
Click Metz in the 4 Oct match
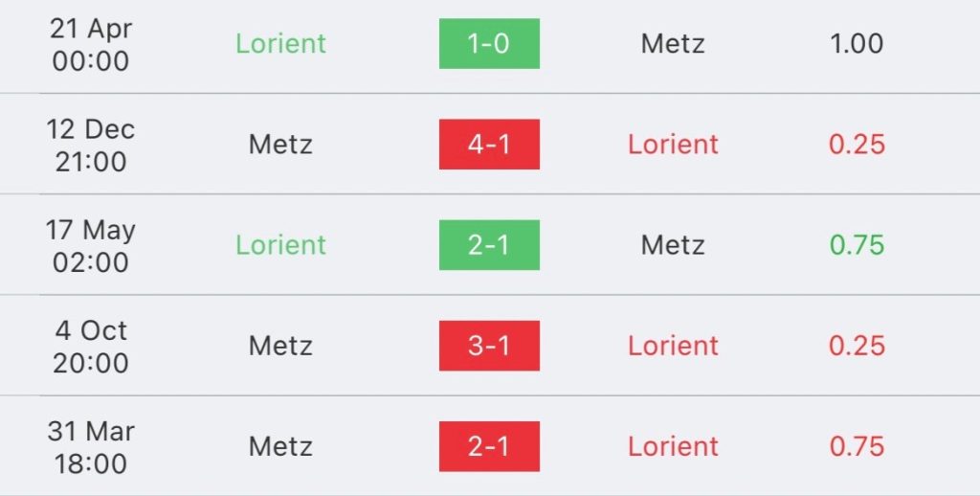tap(280, 346)
